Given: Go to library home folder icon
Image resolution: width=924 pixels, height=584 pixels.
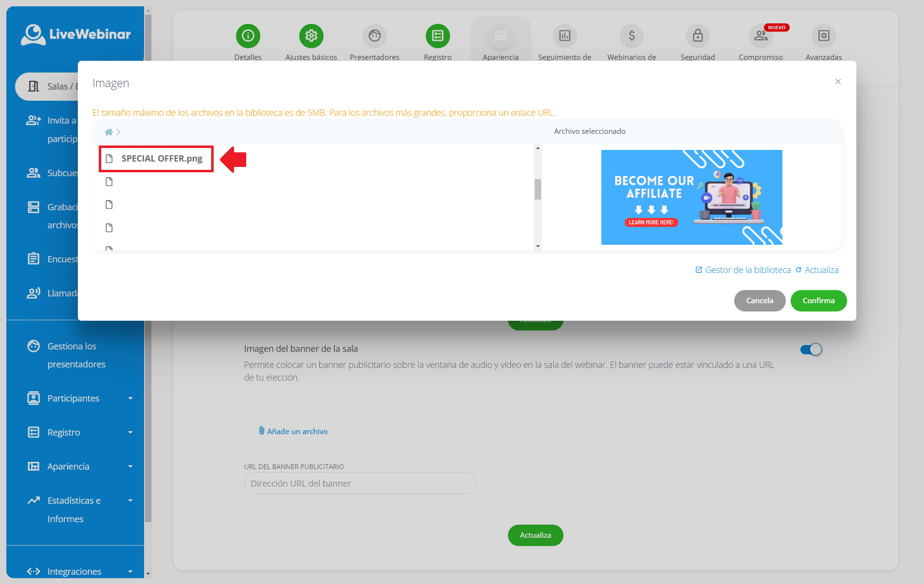Looking at the screenshot, I should tap(109, 132).
